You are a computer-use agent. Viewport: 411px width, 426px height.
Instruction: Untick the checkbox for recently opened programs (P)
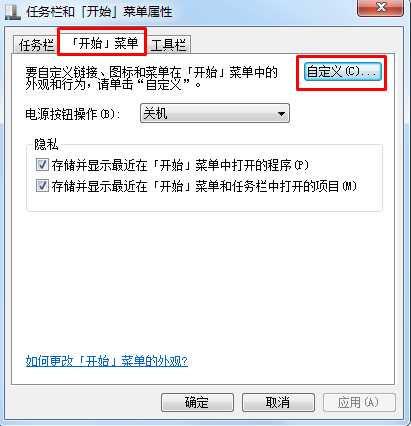[x=42, y=165]
